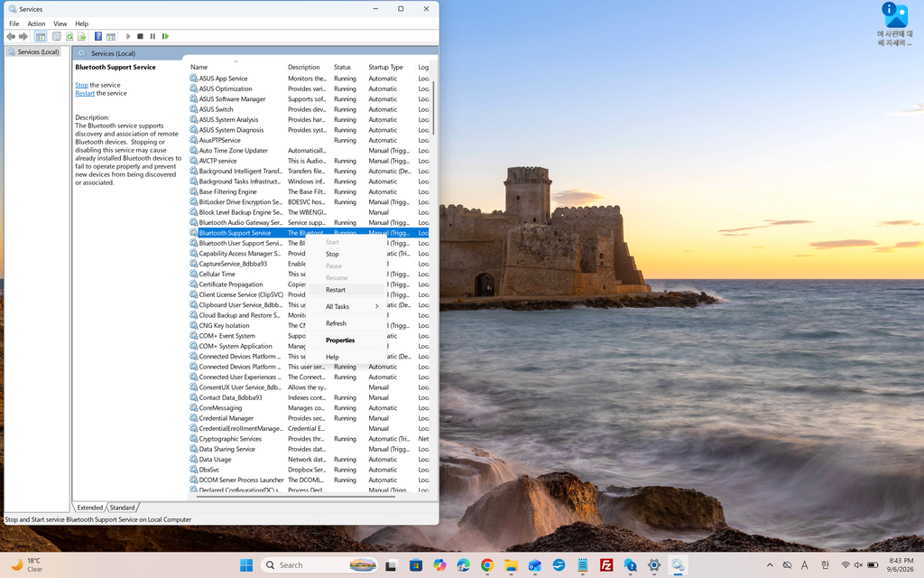Click the Stop Service square toolbar button
924x578 pixels.
point(140,36)
